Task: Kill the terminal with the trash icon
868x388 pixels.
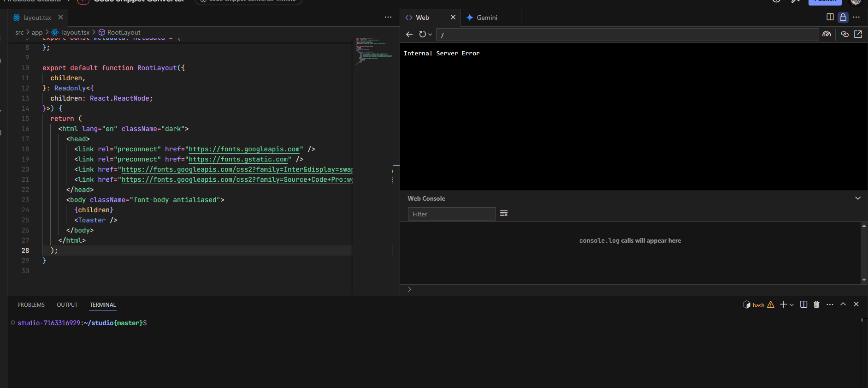Action: pos(816,304)
